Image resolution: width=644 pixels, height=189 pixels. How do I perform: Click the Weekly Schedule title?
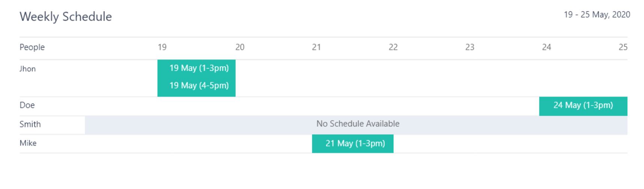click(x=66, y=16)
